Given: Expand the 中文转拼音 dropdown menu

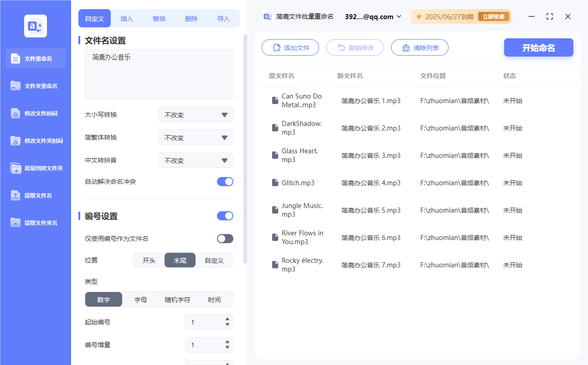Looking at the screenshot, I should point(196,160).
